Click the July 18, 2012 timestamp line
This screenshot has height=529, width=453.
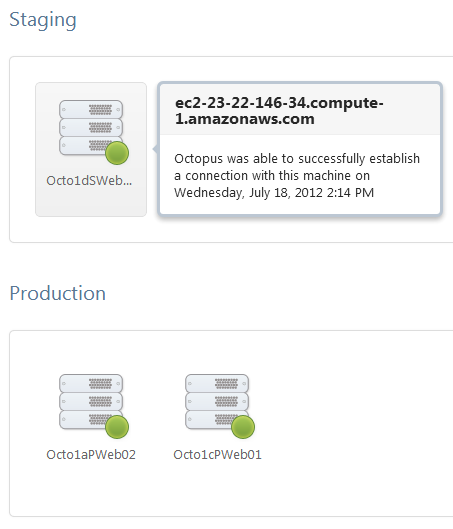274,193
